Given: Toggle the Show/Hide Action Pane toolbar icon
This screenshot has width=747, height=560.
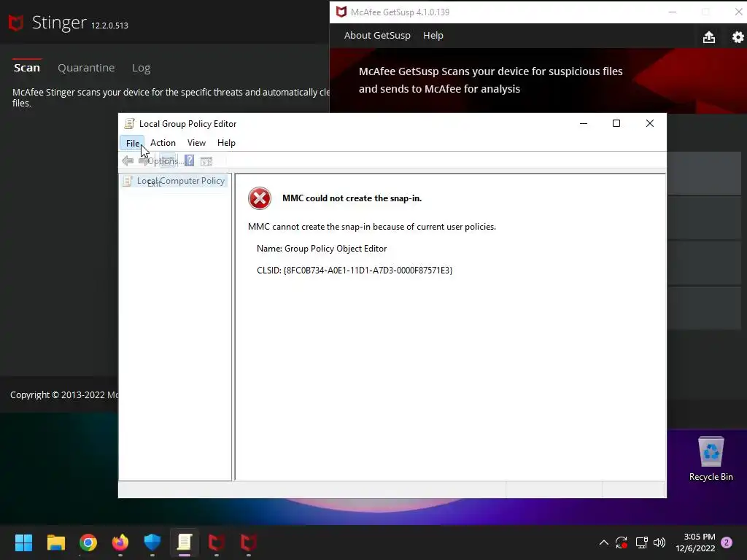Looking at the screenshot, I should 206,161.
